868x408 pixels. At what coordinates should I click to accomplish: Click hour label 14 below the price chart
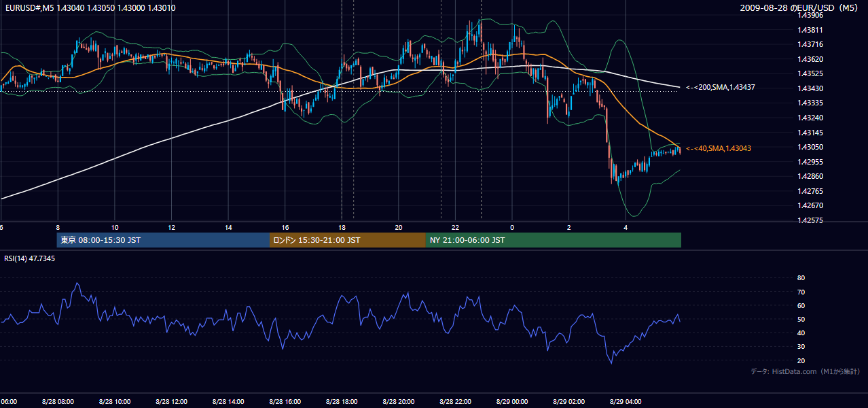[x=228, y=228]
